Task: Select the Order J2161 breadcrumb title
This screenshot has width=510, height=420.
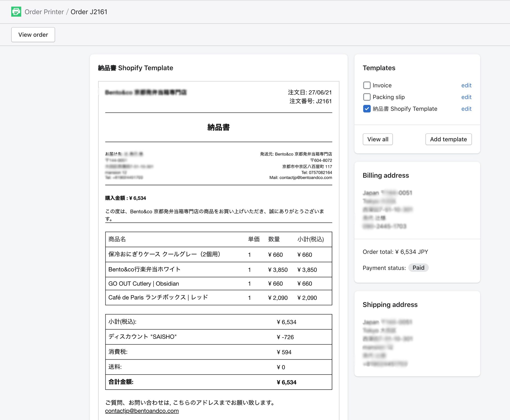Action: coord(89,12)
